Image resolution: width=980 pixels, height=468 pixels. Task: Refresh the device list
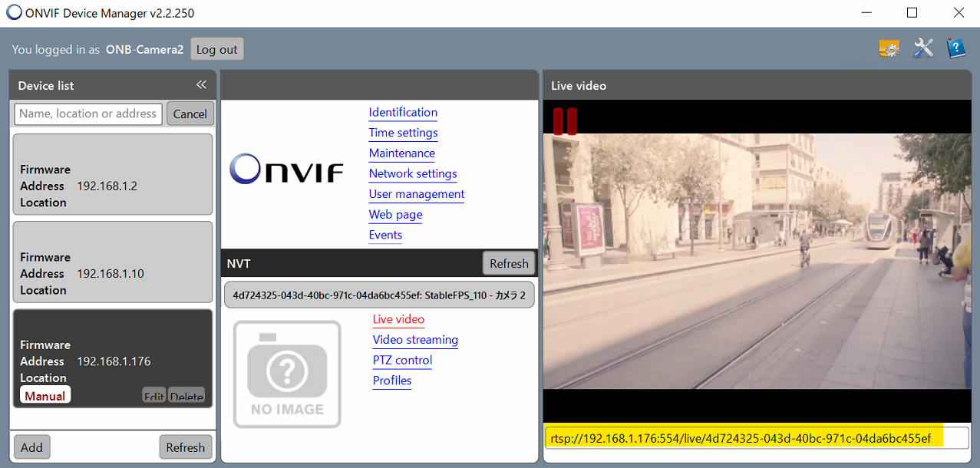185,447
